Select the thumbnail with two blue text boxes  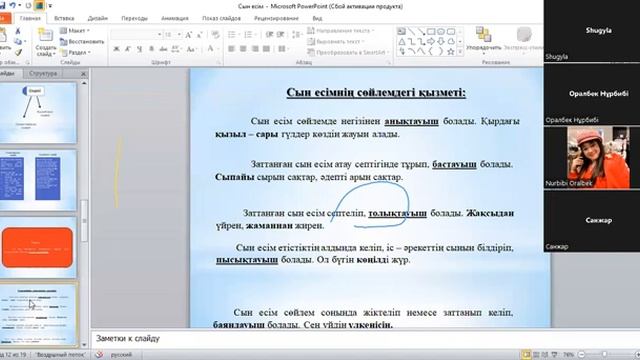[x=38, y=180]
